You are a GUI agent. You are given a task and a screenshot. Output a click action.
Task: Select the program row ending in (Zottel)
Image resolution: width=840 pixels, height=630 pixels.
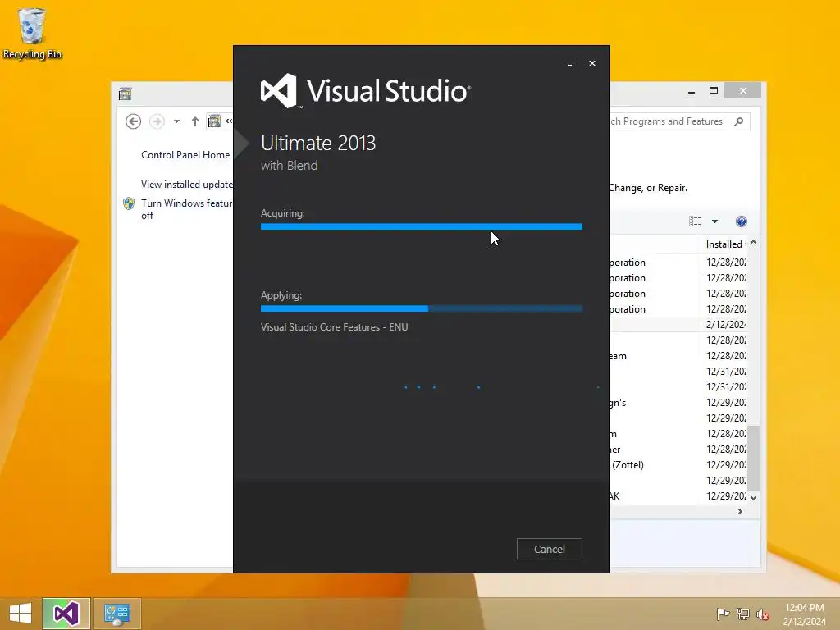678,465
